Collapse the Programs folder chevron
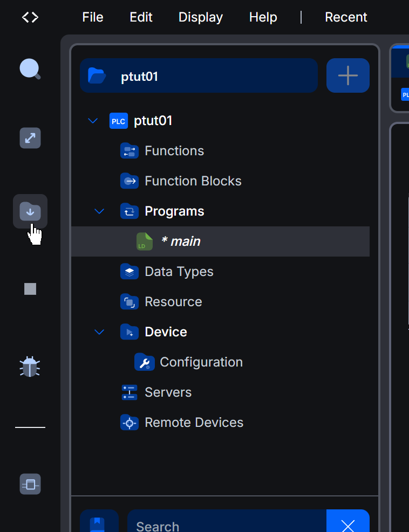Screen dimensions: 409x532 (99, 211)
